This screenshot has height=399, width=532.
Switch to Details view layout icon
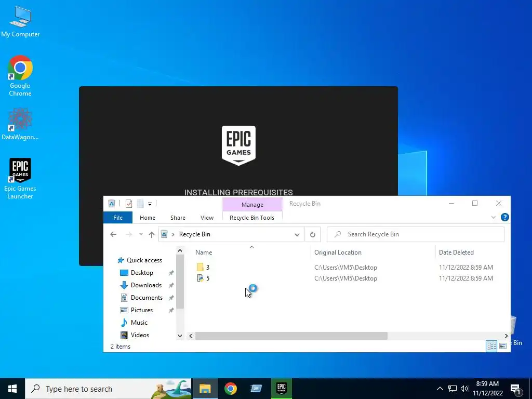point(491,345)
